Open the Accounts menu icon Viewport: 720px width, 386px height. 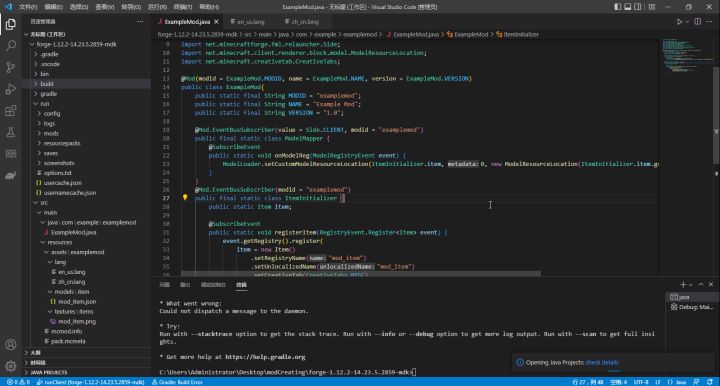tap(11, 345)
